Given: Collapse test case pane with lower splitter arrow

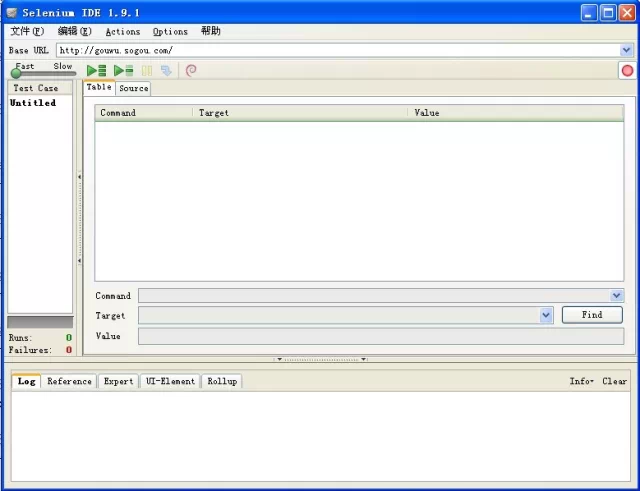Looking at the screenshot, I should [80, 260].
